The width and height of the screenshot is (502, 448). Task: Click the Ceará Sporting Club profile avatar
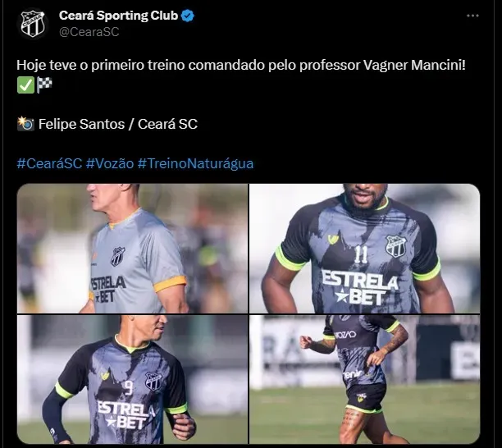coord(32,24)
